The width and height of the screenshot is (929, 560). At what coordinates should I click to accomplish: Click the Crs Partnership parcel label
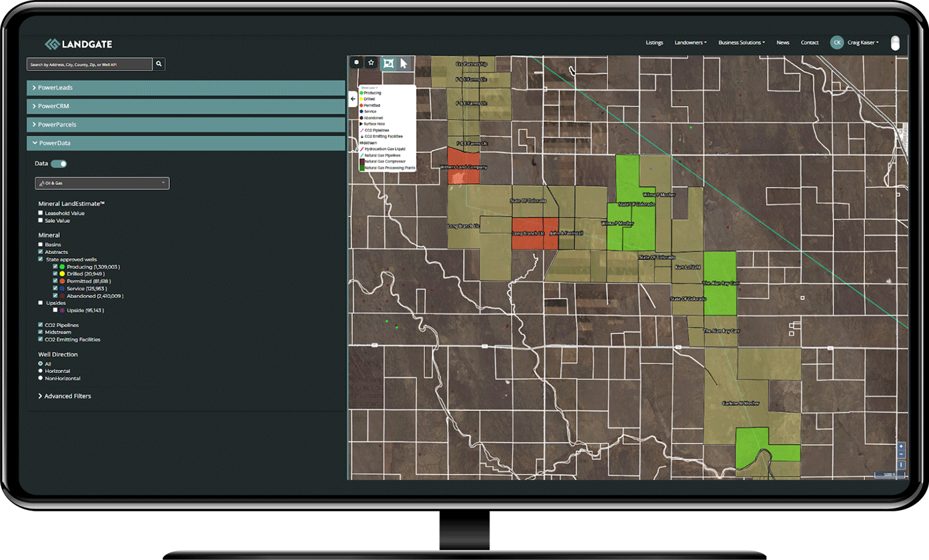[x=472, y=64]
